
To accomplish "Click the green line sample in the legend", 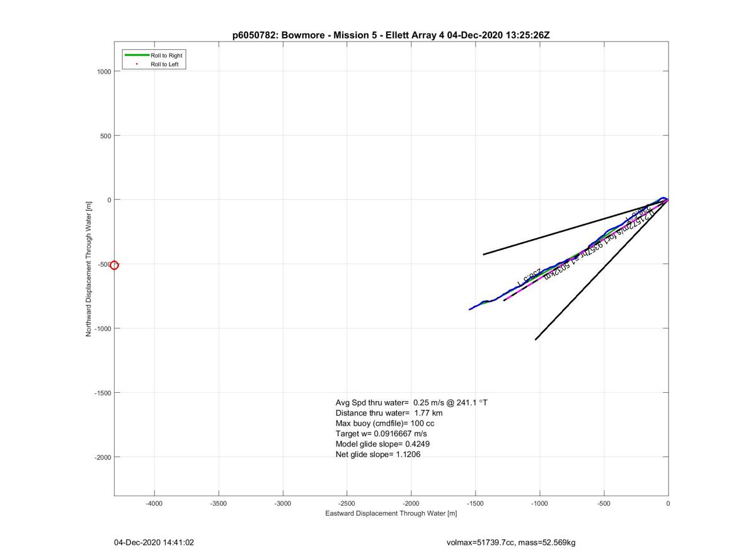I will tap(136, 55).
